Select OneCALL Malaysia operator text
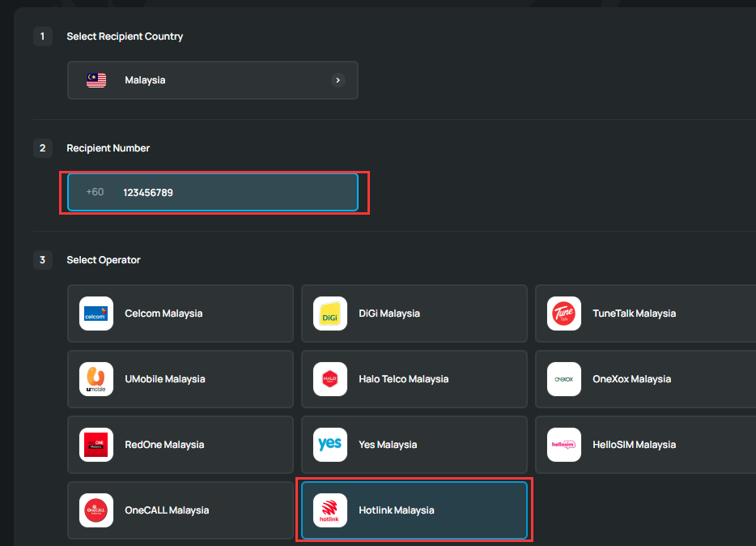 tap(167, 510)
